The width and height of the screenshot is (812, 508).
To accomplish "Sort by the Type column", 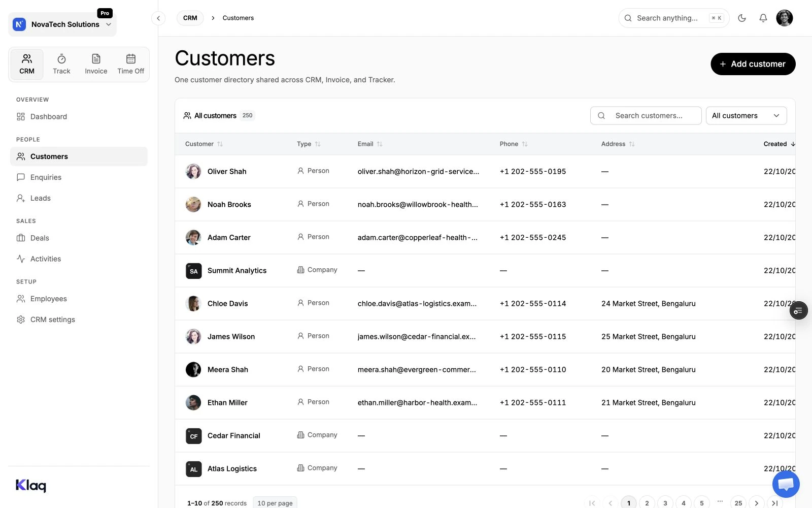I will pos(309,144).
